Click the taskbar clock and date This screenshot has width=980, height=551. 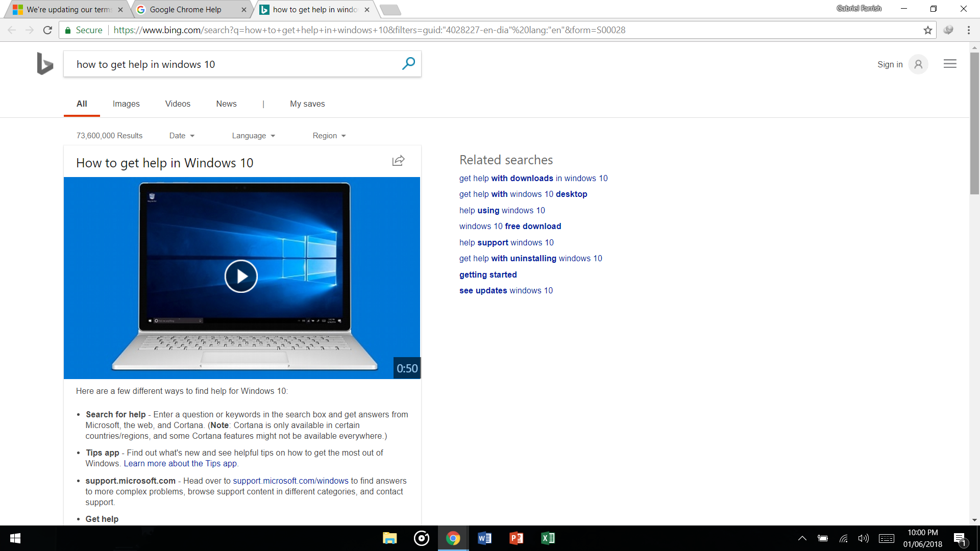click(922, 538)
